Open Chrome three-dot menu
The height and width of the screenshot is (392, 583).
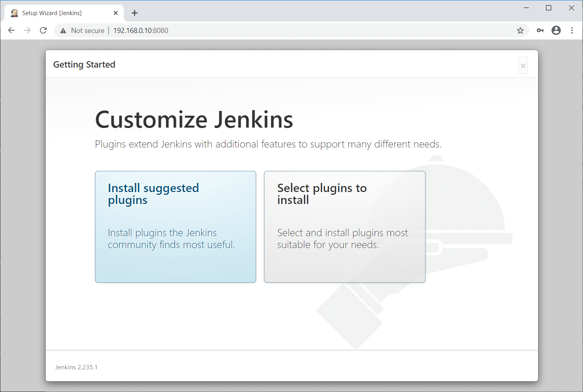[572, 31]
